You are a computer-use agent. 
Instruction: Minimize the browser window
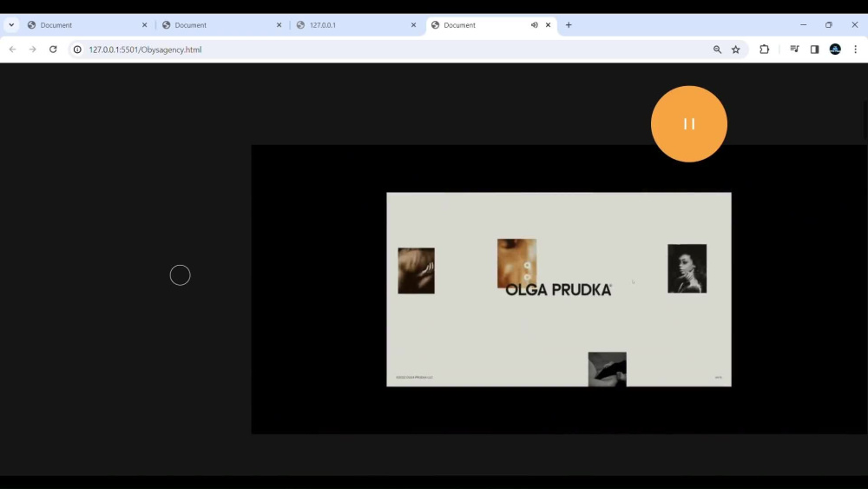coord(803,25)
